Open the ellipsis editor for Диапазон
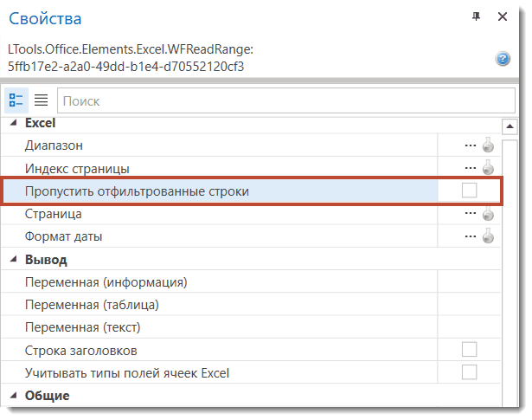Viewport: 532px width, 420px height. point(471,145)
